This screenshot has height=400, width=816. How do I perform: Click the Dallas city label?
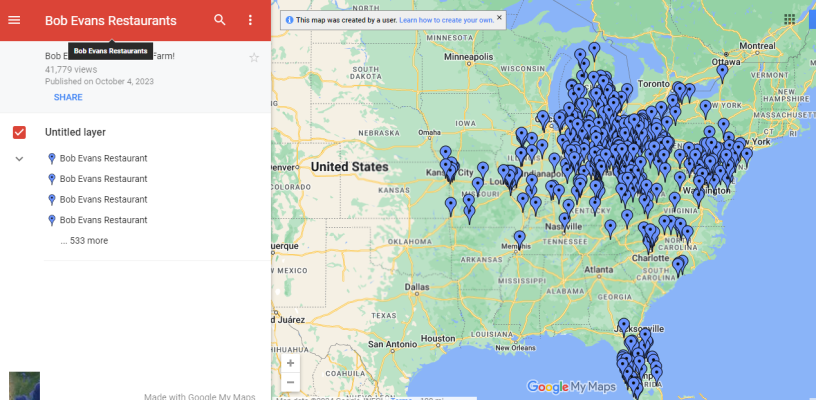pyautogui.click(x=417, y=287)
